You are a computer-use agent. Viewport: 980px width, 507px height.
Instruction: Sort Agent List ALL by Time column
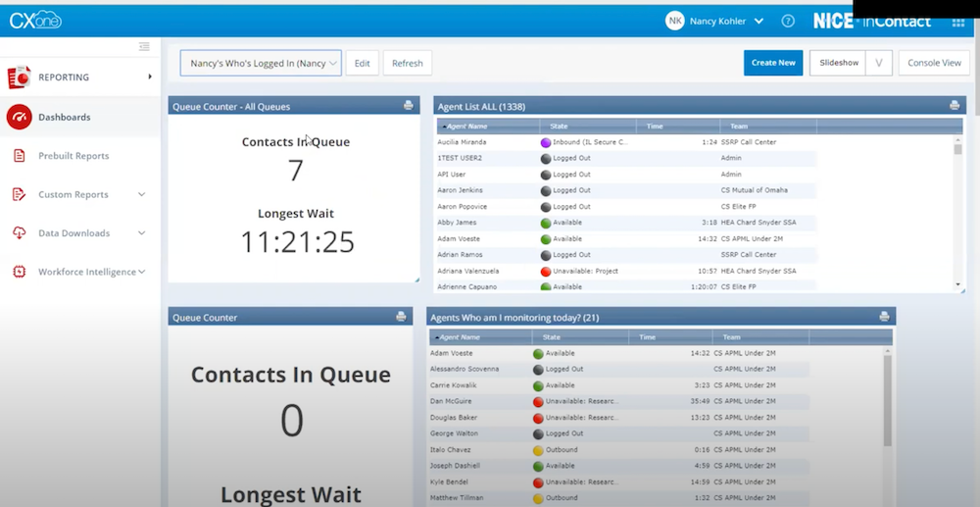(678, 127)
